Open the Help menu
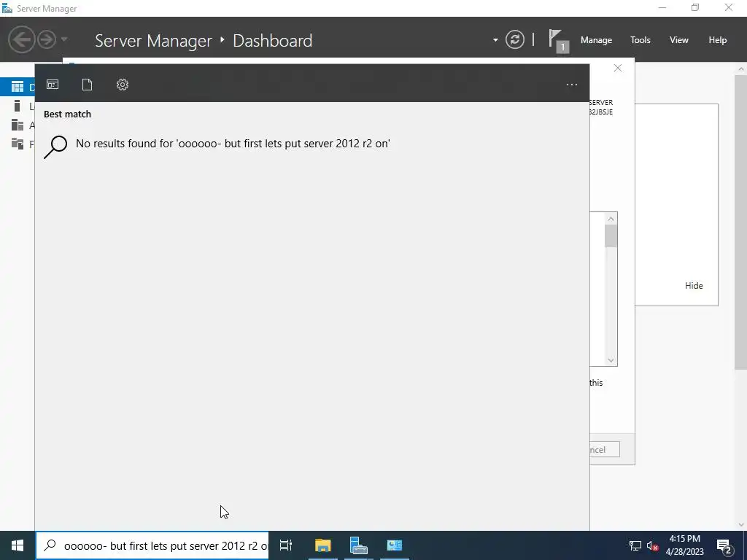 tap(718, 40)
